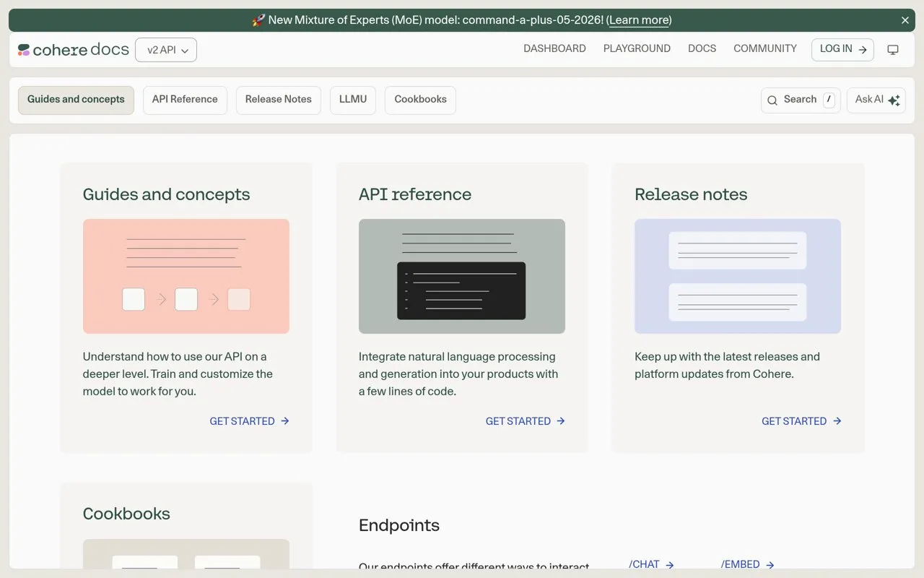The height and width of the screenshot is (578, 924).
Task: Click the API reference card heading
Action: click(x=415, y=194)
